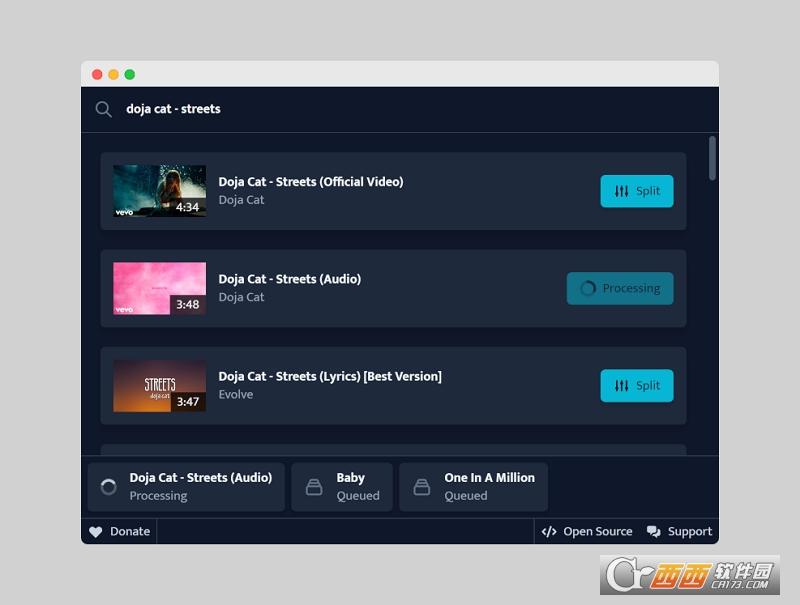This screenshot has width=800, height=605.
Task: Click the heart icon beside Donate
Action: click(96, 532)
